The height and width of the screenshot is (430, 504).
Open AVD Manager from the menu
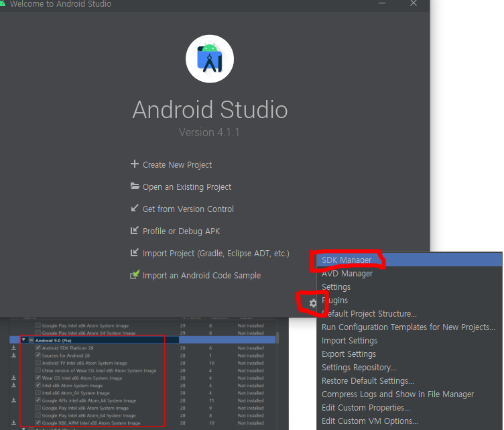click(409, 274)
